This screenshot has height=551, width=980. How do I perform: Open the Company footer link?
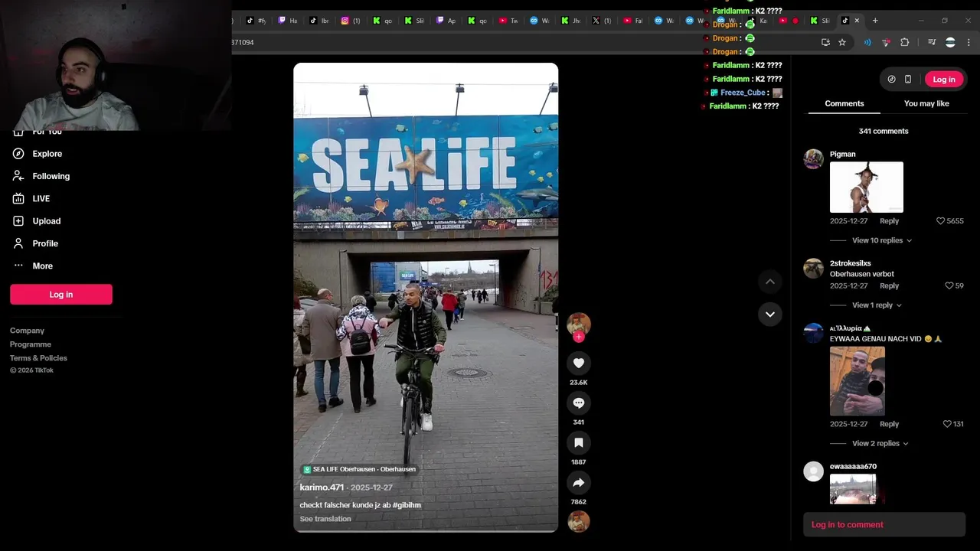click(x=27, y=331)
